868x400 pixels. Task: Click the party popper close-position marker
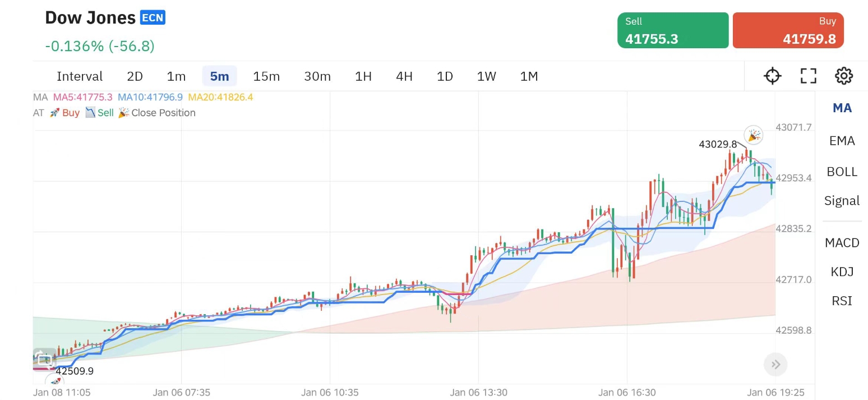pos(753,135)
